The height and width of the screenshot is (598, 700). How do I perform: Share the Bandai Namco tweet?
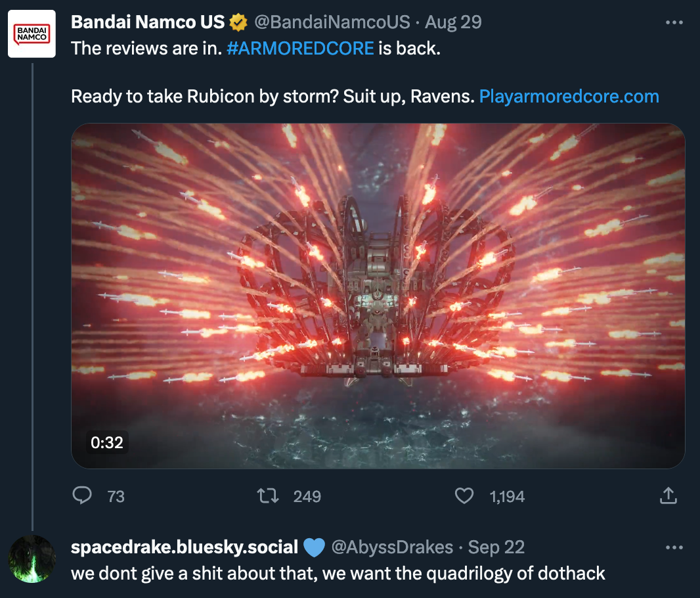click(668, 495)
